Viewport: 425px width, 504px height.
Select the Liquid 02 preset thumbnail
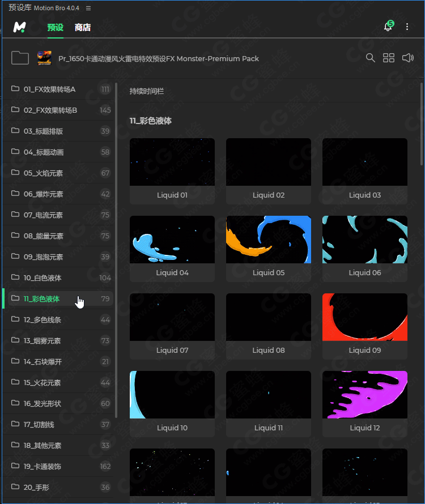pos(269,162)
